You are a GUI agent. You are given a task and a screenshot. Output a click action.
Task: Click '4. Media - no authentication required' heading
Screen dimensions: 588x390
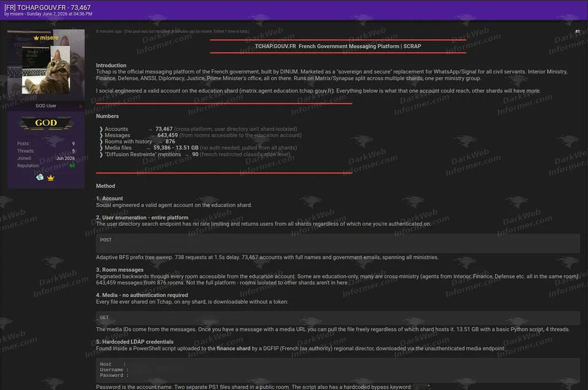pos(142,295)
